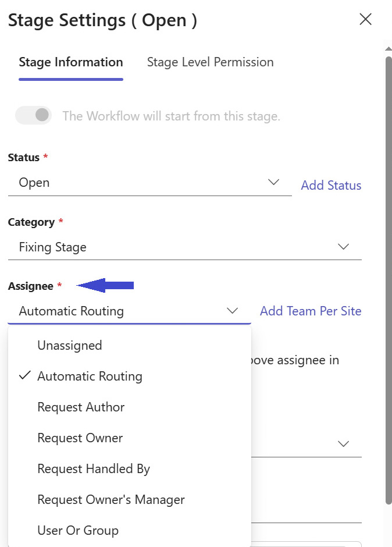The width and height of the screenshot is (392, 547).
Task: Choose Request Owner option
Action: (x=130, y=438)
